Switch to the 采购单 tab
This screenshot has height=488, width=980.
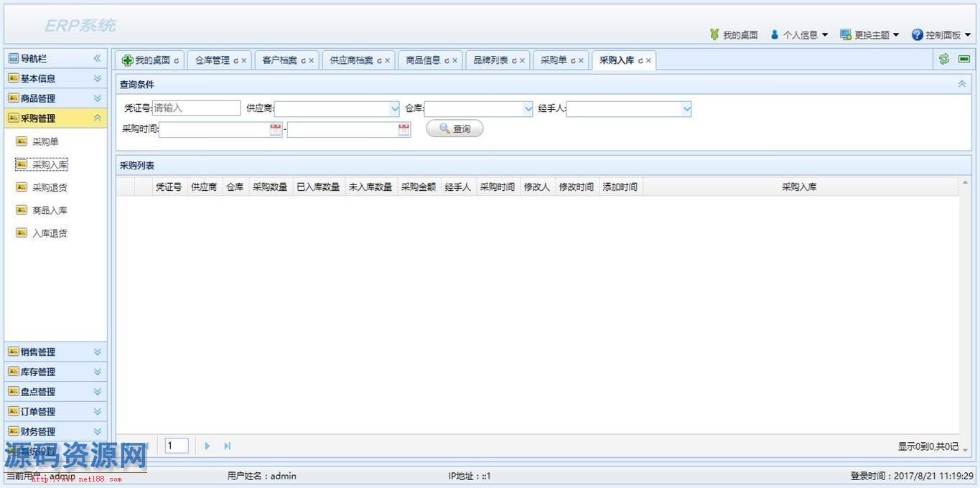[x=554, y=60]
